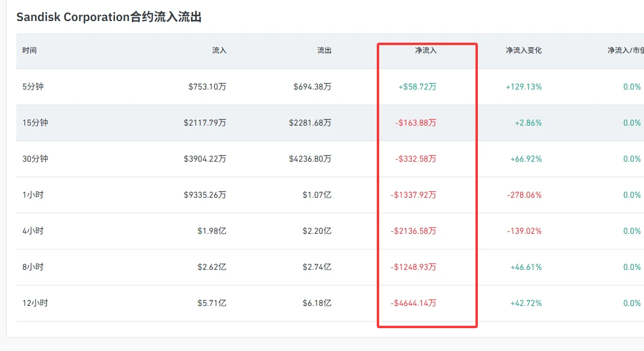Select the 15分钟 row label
The height and width of the screenshot is (351, 644).
(x=35, y=123)
